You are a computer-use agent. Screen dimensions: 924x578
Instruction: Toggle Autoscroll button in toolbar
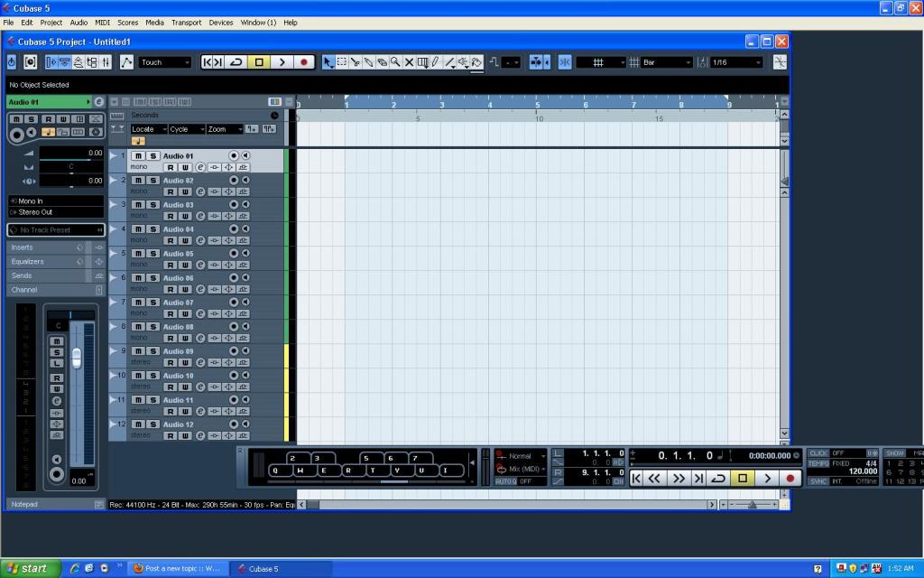[x=536, y=62]
